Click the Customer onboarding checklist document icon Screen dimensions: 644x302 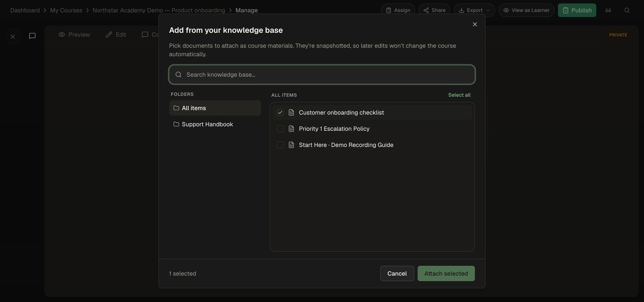291,112
